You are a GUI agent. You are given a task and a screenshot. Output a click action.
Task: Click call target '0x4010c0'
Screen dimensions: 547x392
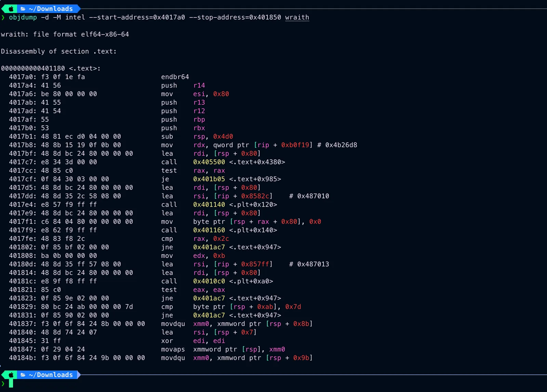209,281
